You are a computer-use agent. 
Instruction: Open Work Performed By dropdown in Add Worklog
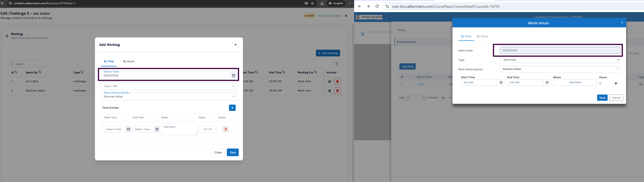(x=169, y=97)
